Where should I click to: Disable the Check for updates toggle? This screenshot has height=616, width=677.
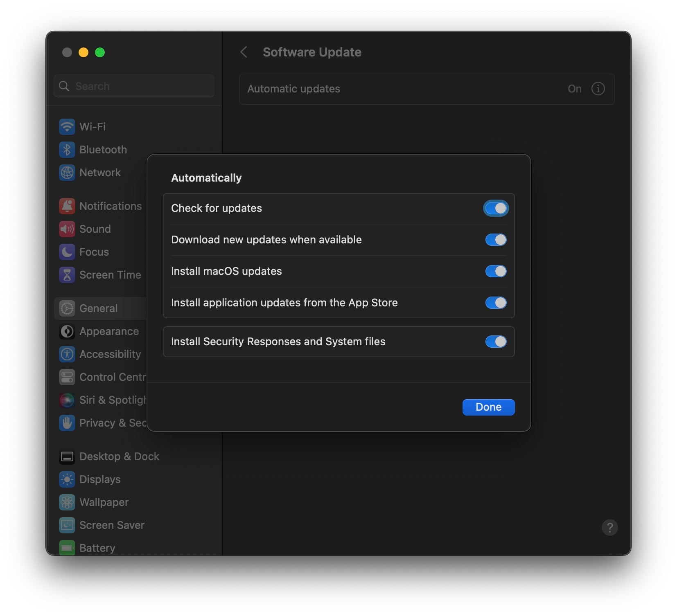(x=496, y=209)
